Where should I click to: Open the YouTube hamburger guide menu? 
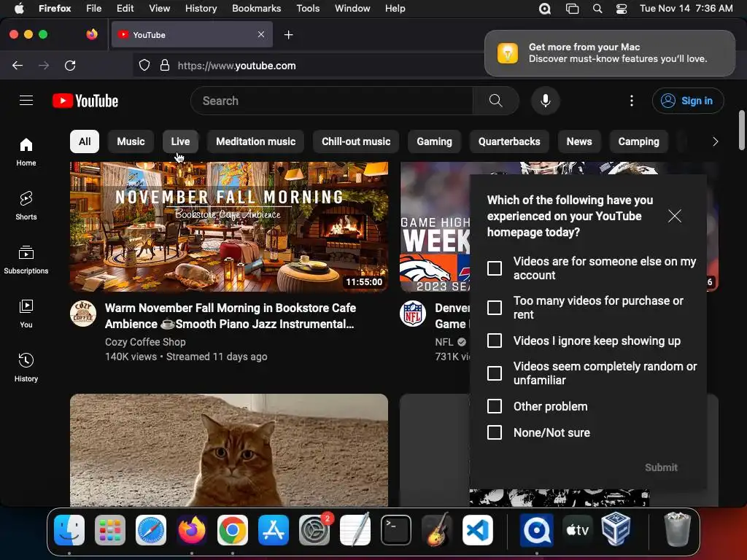(26, 101)
